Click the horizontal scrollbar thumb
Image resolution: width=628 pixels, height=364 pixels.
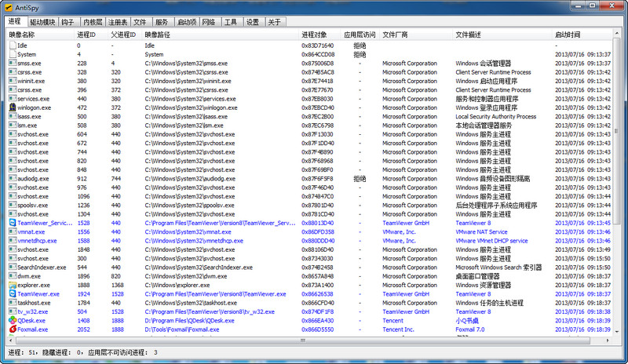click(302, 340)
